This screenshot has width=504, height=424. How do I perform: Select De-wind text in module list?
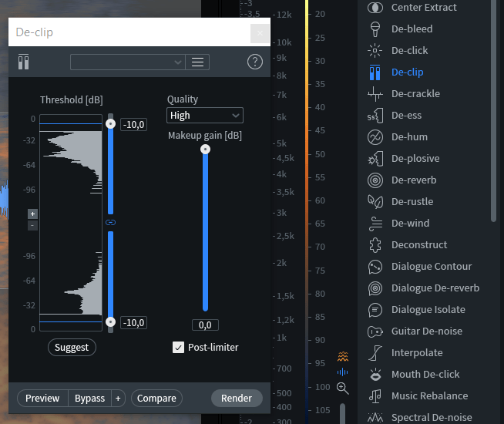pos(410,224)
